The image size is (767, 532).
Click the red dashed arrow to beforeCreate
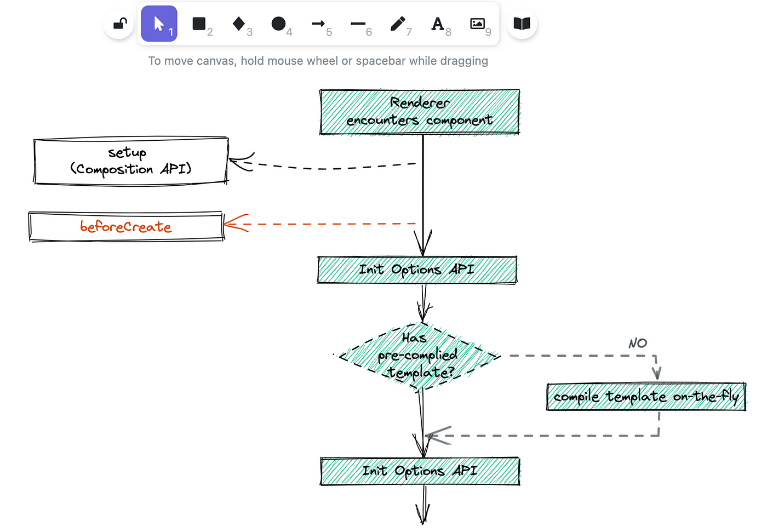point(329,224)
